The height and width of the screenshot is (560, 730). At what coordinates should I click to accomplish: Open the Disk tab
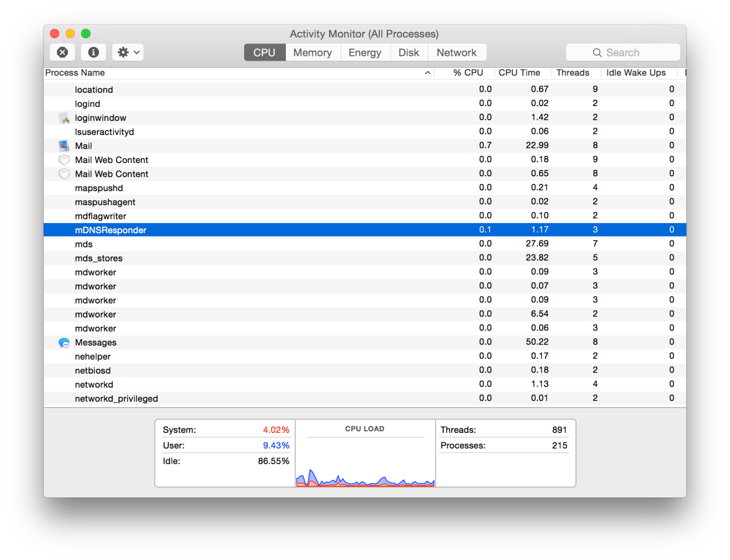pyautogui.click(x=408, y=52)
